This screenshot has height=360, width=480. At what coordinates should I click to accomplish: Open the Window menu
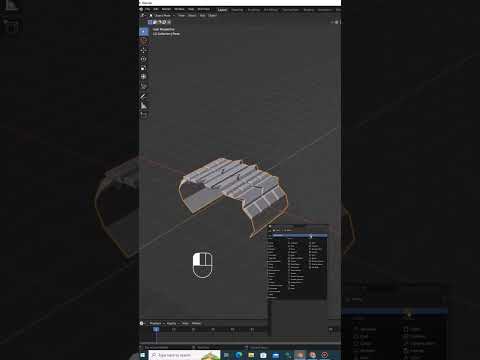click(x=179, y=9)
